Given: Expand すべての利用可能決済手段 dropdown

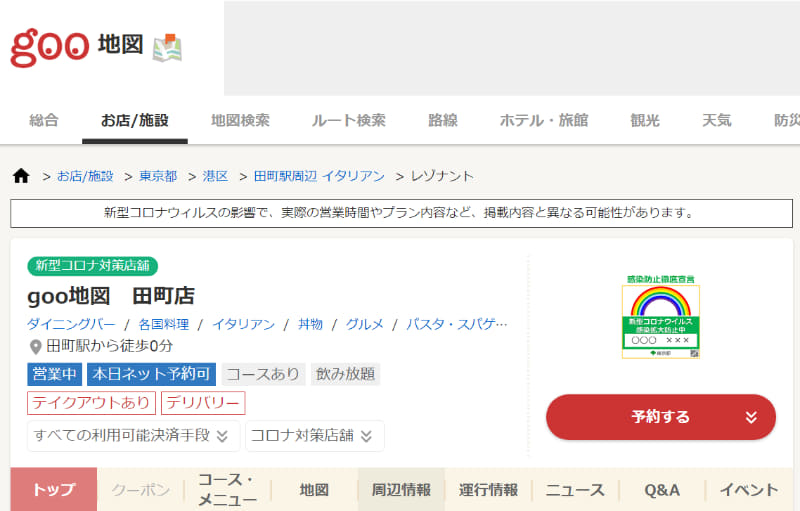Looking at the screenshot, I should 133,436.
